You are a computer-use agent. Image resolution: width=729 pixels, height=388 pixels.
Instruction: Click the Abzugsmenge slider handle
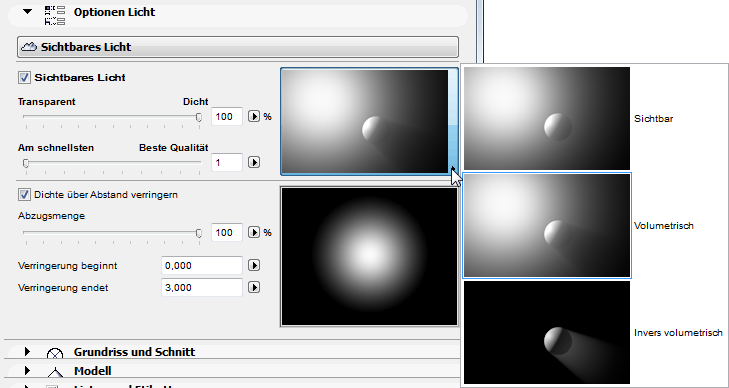pos(199,233)
